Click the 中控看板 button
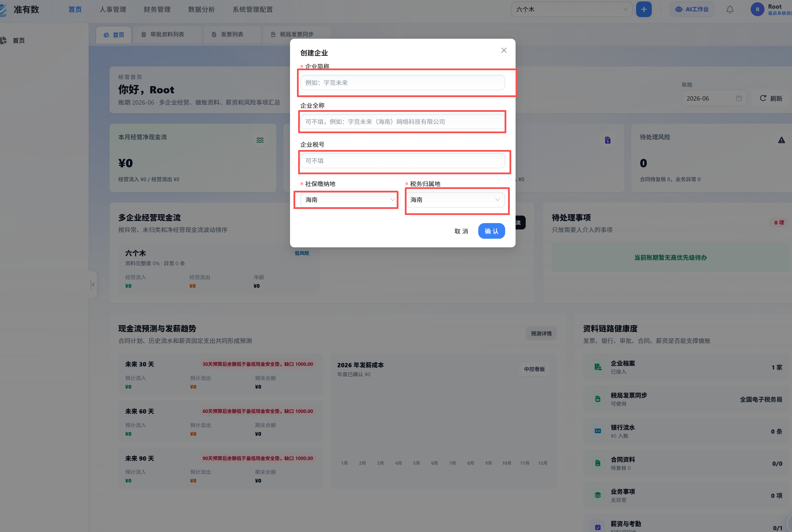The image size is (792, 532). pyautogui.click(x=534, y=369)
